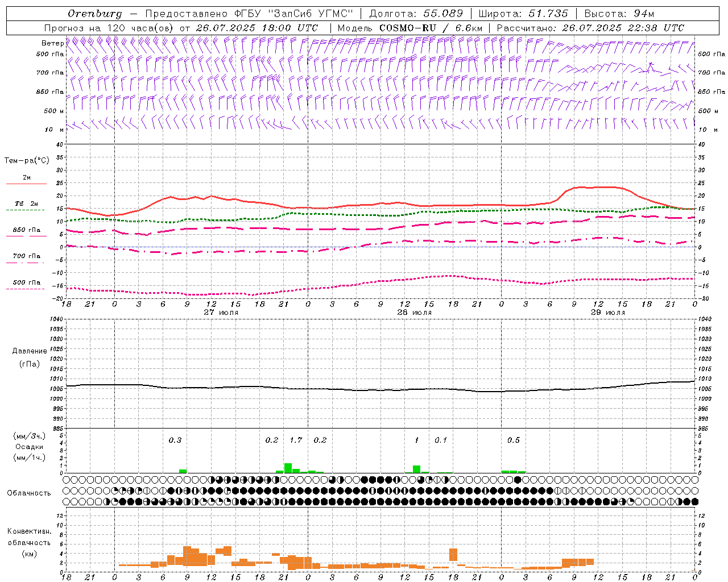Click the Модель COSMO-RU / 6.6км label
This screenshot has width=728, height=582.
(x=410, y=28)
